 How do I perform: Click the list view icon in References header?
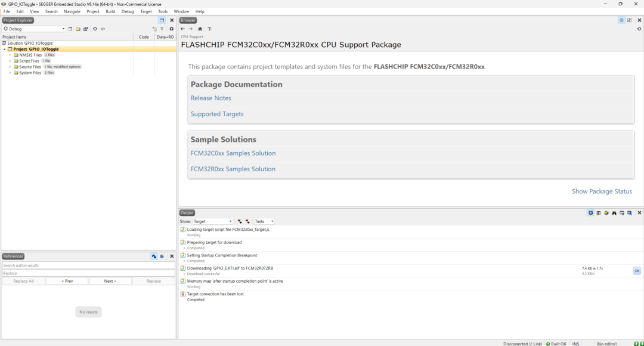click(162, 257)
